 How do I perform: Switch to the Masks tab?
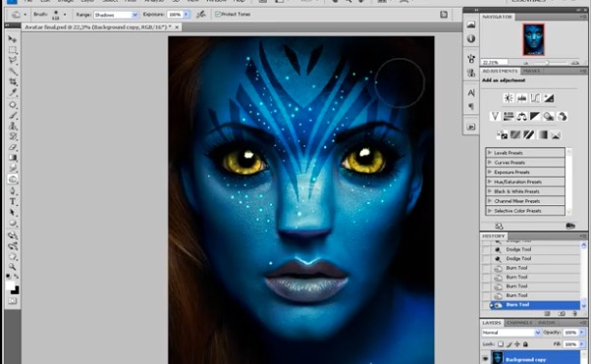531,71
